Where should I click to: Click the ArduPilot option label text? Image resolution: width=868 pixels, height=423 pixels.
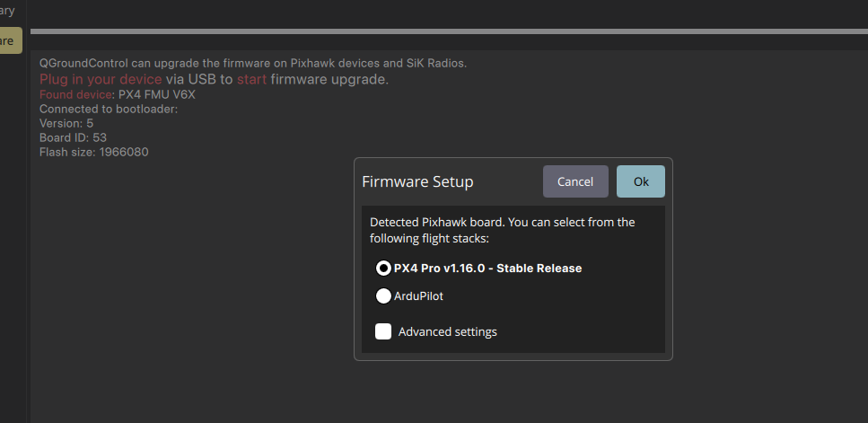(x=418, y=295)
